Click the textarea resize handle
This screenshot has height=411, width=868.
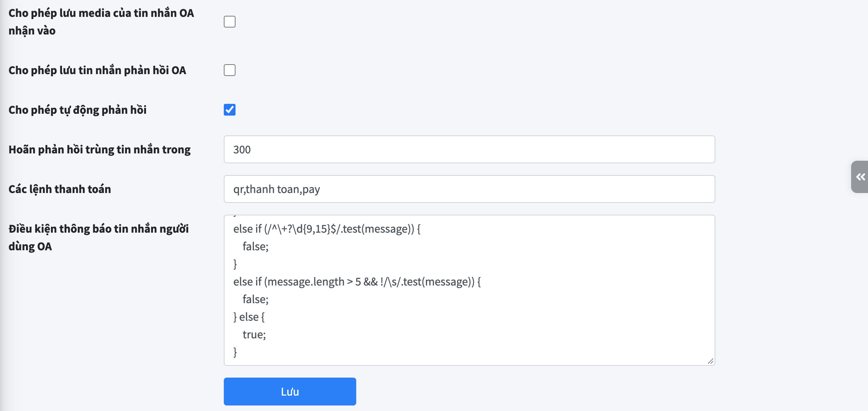click(710, 361)
